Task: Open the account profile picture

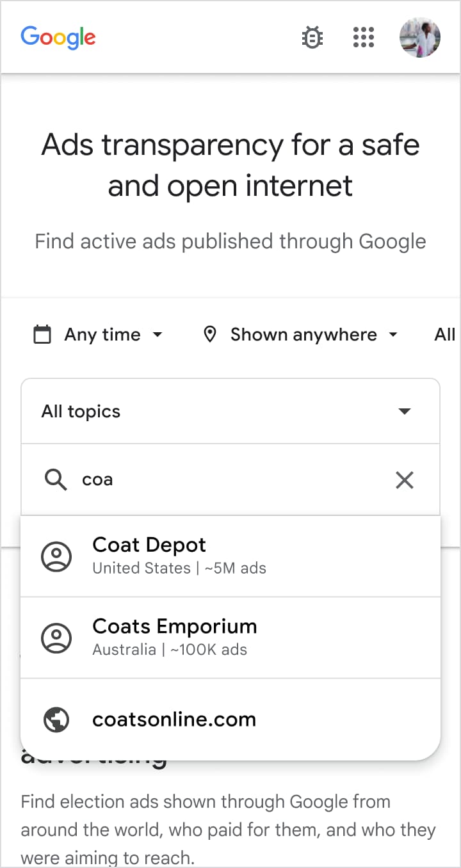Action: coord(420,37)
